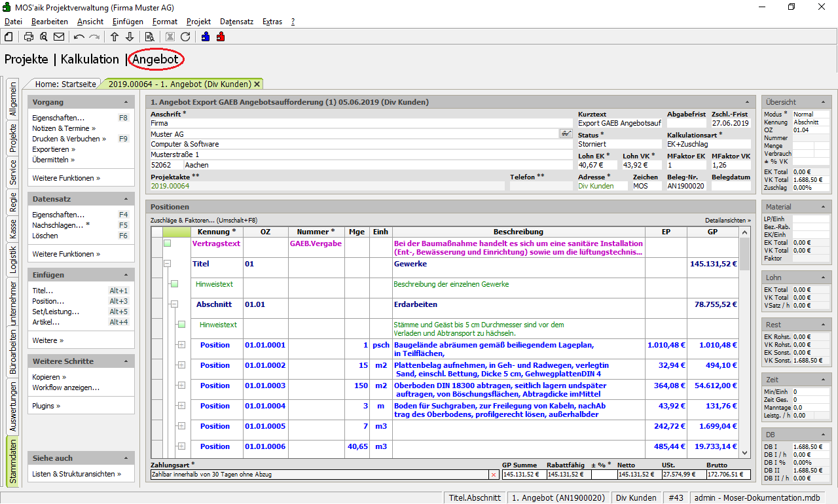This screenshot has height=504, width=838.
Task: Collapse the Vorgang panel header arrow
Action: [x=125, y=103]
